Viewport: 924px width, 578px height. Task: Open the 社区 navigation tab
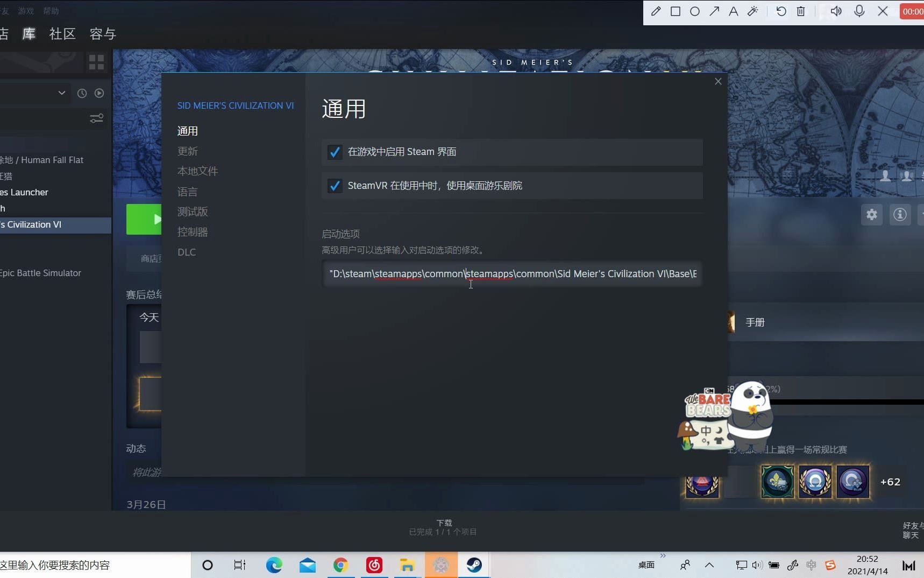click(x=62, y=34)
